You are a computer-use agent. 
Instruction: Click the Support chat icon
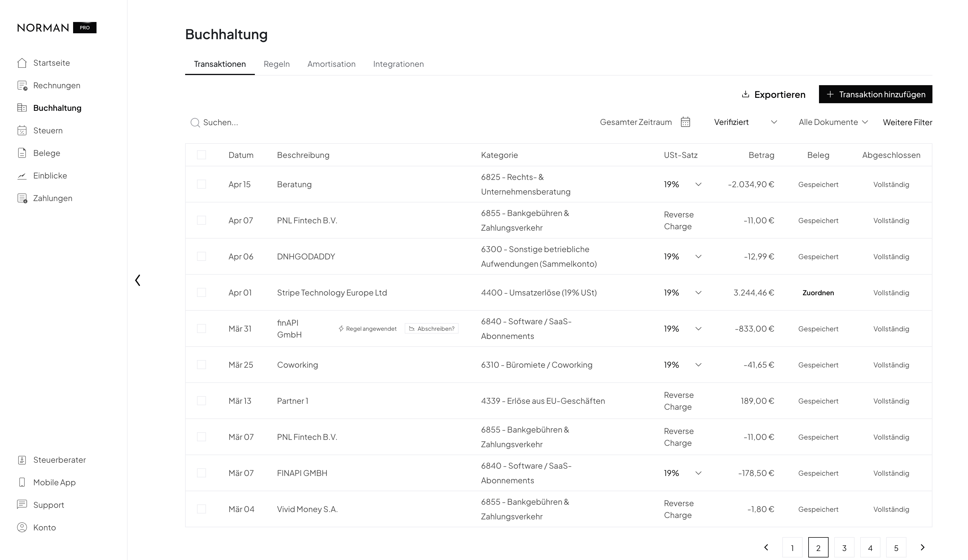[22, 505]
